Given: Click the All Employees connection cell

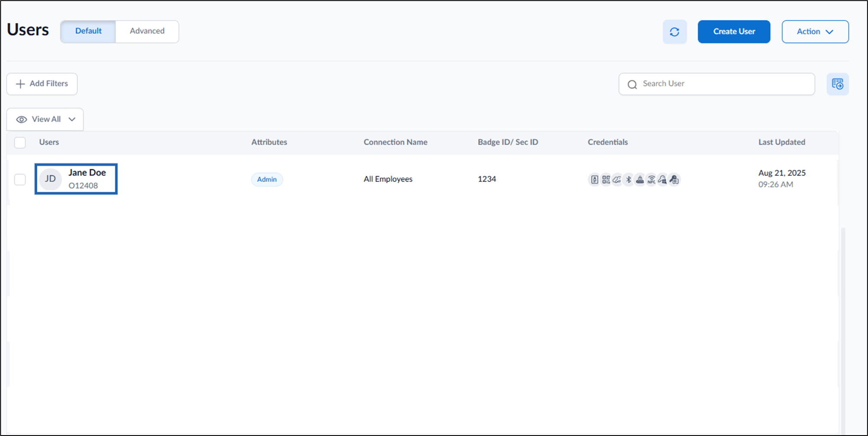Looking at the screenshot, I should (388, 179).
